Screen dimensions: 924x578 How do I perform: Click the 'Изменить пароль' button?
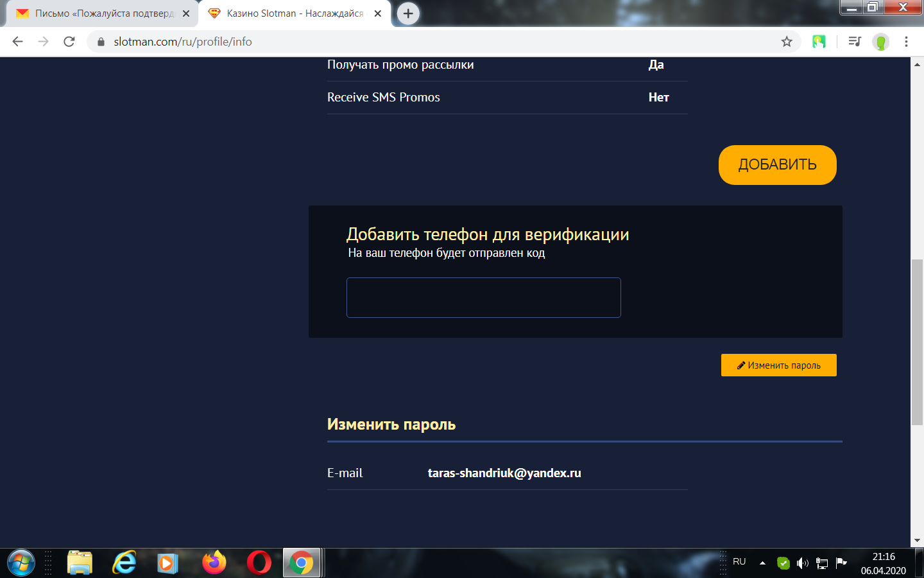point(779,365)
